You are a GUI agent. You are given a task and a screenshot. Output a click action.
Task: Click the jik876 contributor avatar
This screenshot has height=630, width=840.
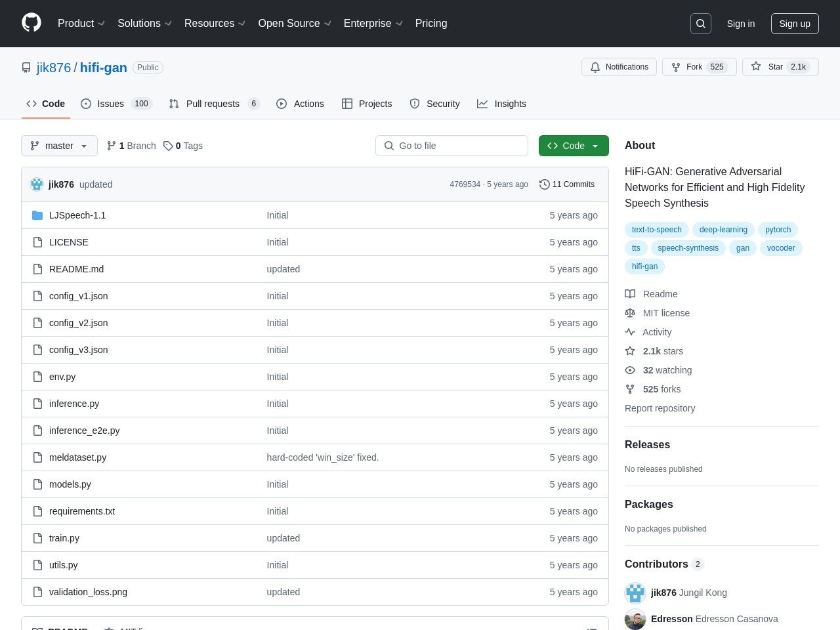click(635, 593)
